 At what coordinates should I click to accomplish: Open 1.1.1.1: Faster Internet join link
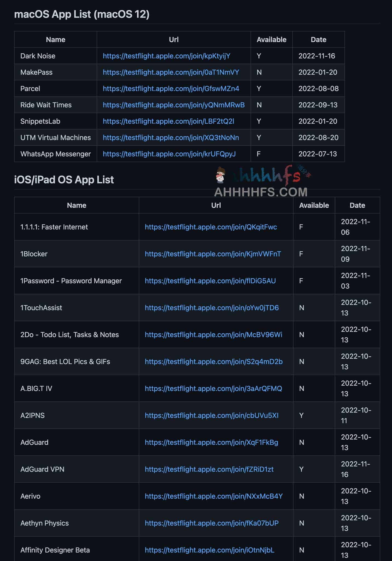point(211,227)
